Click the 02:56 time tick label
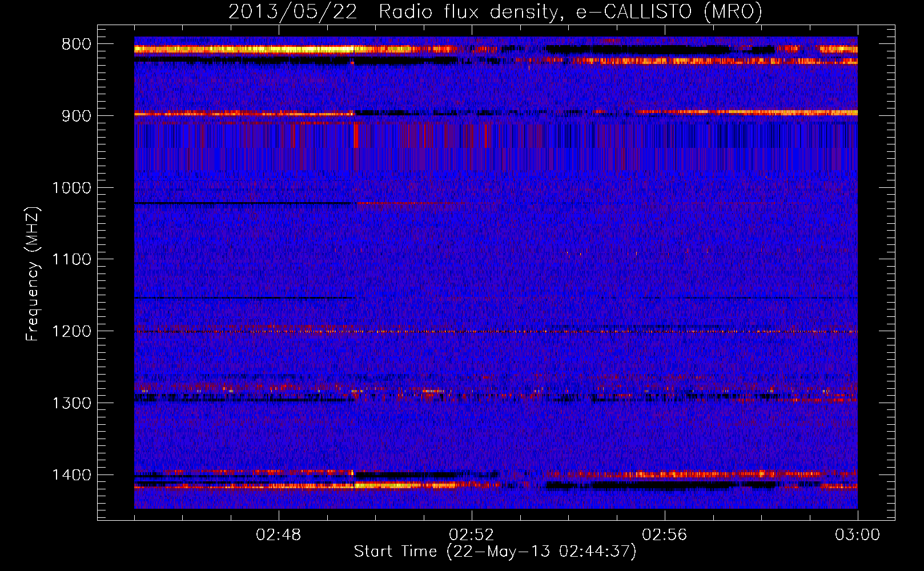The width and height of the screenshot is (924, 571). (x=665, y=535)
